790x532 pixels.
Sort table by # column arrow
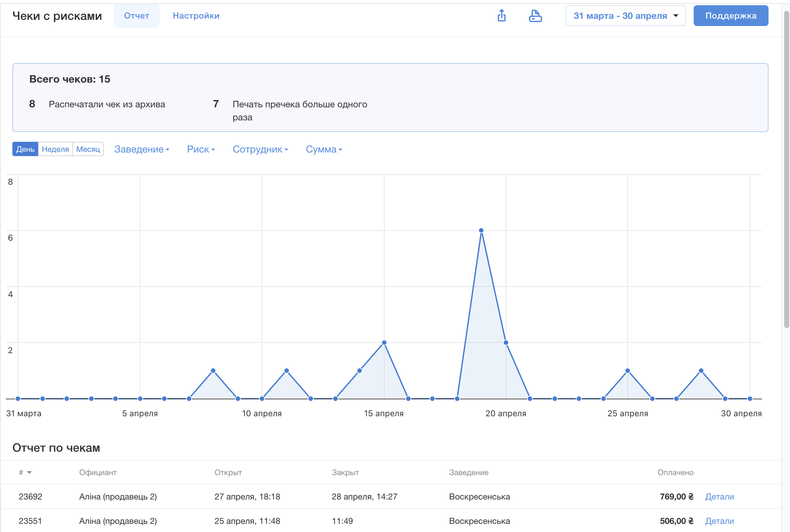pyautogui.click(x=29, y=472)
